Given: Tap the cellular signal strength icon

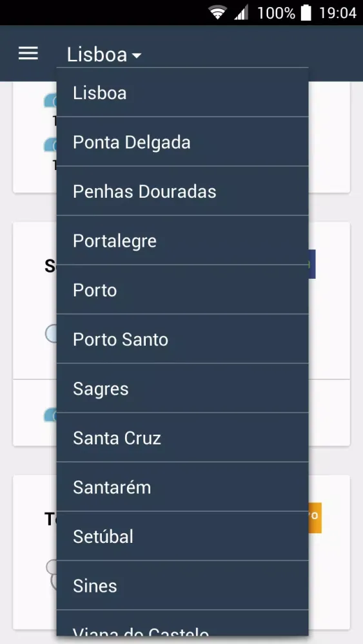Looking at the screenshot, I should (x=241, y=13).
